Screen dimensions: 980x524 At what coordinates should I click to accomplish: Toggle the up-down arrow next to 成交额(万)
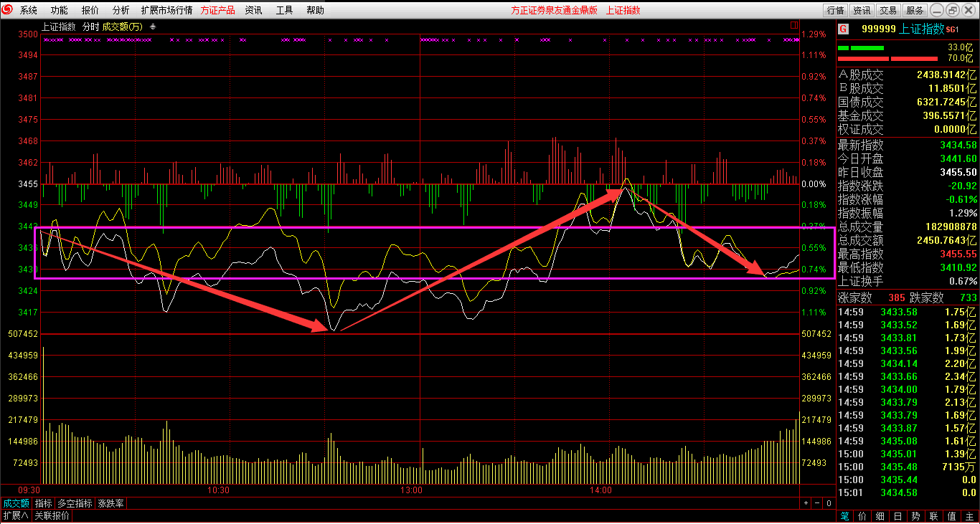152,27
